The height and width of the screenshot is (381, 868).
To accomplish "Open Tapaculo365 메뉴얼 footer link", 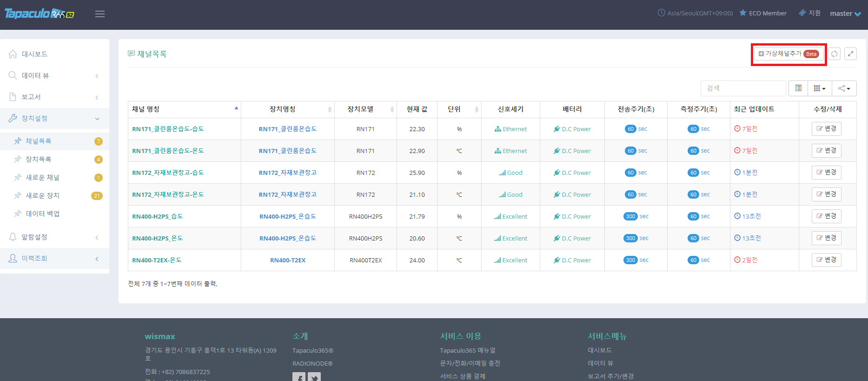I will tap(468, 350).
